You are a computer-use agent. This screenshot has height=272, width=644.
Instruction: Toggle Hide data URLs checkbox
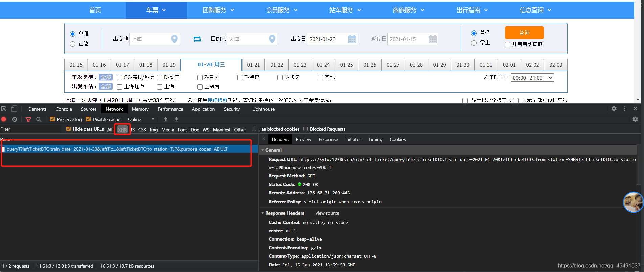68,129
